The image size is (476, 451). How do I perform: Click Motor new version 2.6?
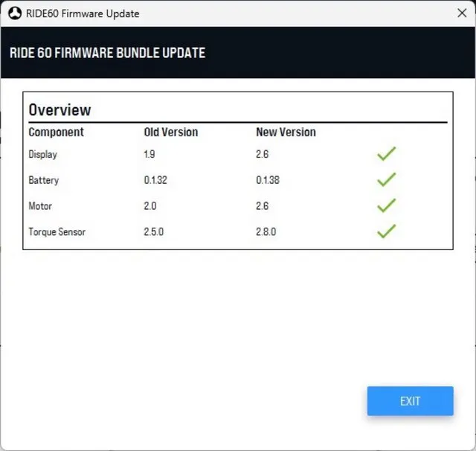[262, 206]
